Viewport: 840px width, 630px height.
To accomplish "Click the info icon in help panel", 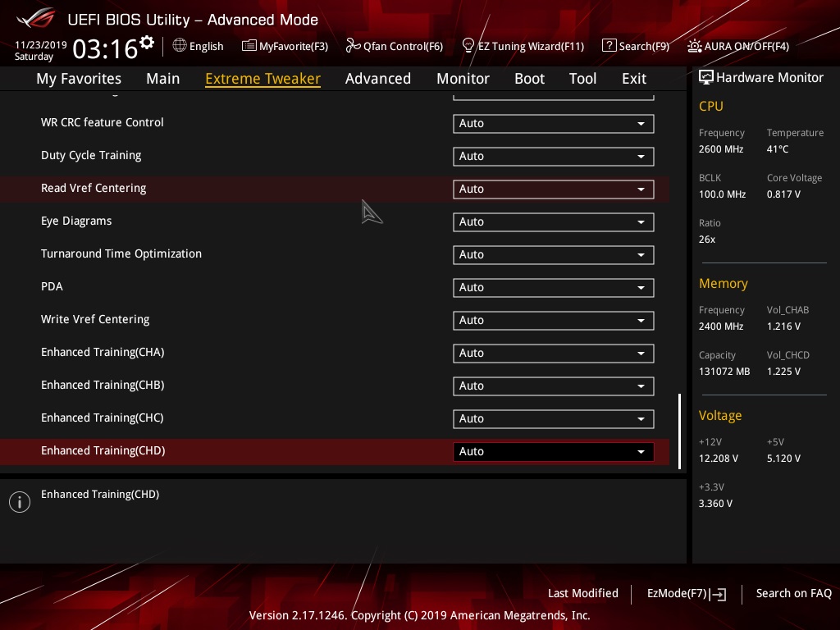I will coord(20,502).
